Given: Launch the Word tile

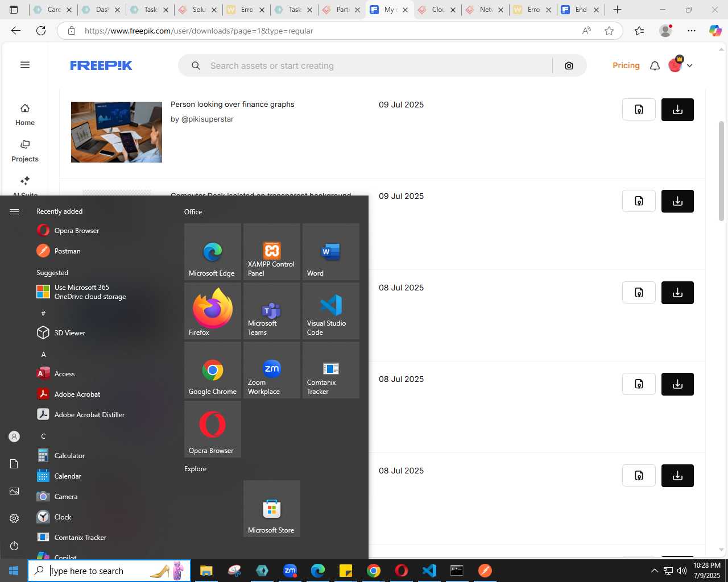Looking at the screenshot, I should point(331,252).
